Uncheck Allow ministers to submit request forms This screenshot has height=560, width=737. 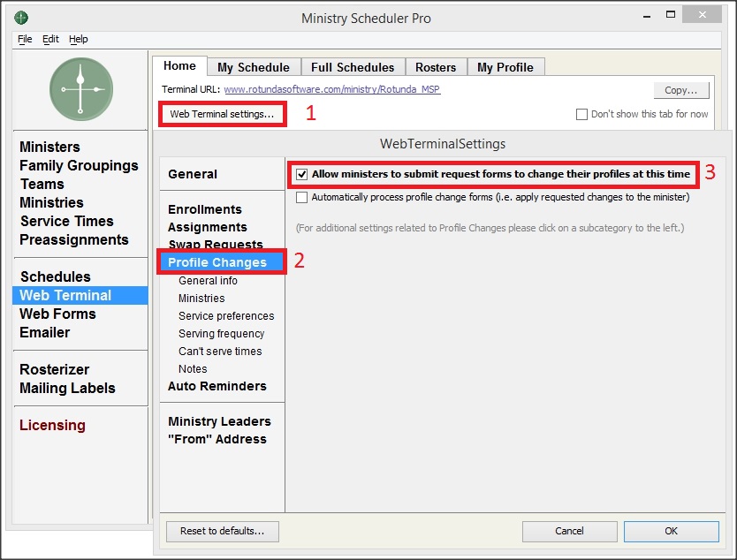click(302, 175)
